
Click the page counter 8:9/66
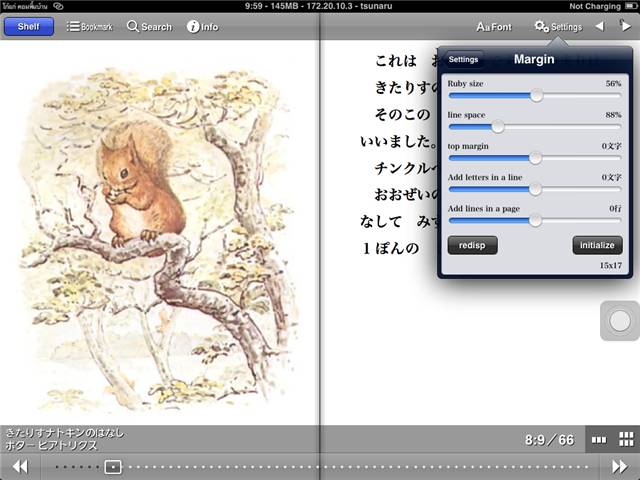coord(549,440)
